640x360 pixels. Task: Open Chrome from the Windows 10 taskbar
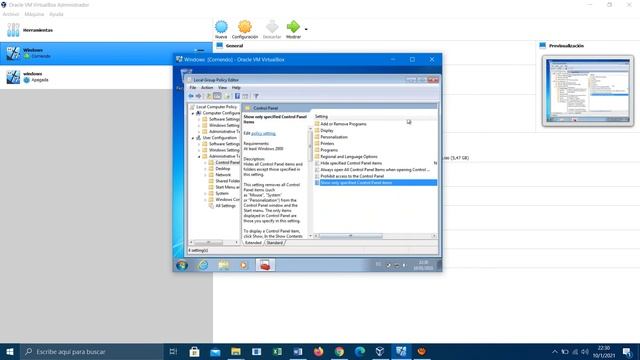coord(339,351)
